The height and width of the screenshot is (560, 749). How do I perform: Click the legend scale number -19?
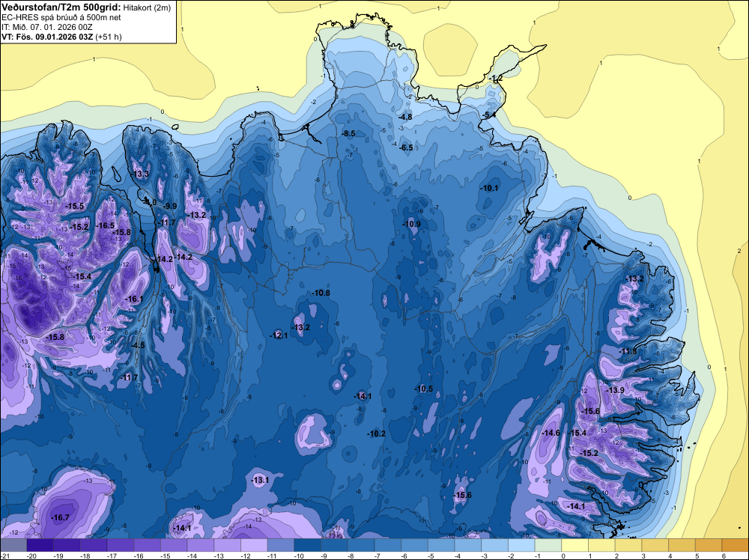(59, 556)
